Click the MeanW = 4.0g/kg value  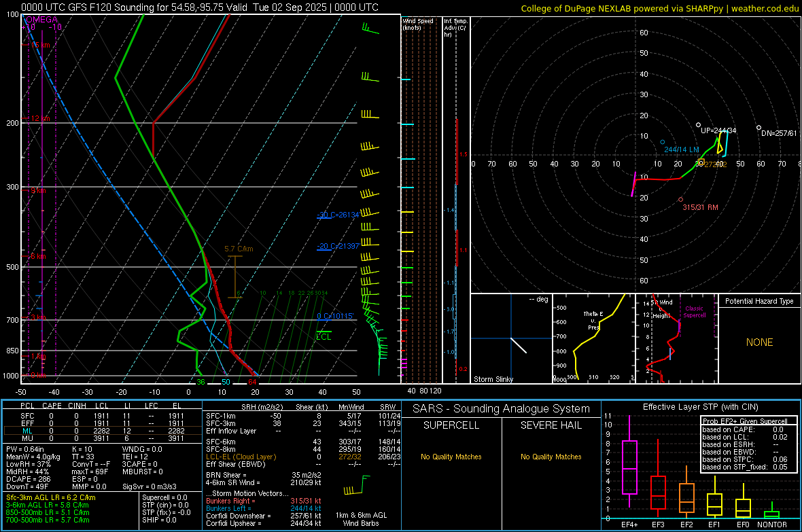[33, 457]
